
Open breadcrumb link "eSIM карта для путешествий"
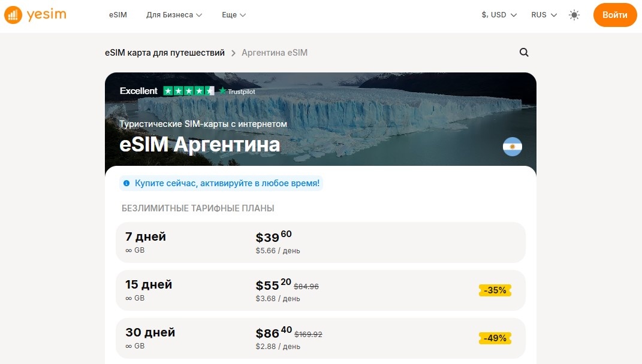163,53
